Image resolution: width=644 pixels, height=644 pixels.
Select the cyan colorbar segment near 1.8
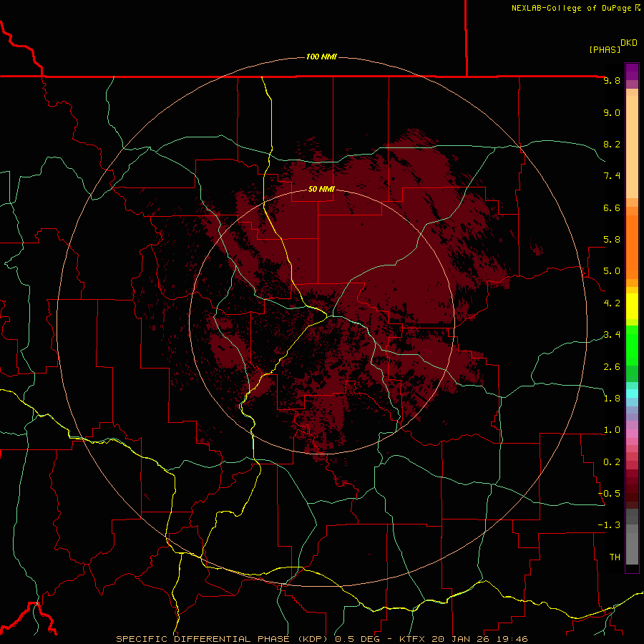pyautogui.click(x=632, y=394)
